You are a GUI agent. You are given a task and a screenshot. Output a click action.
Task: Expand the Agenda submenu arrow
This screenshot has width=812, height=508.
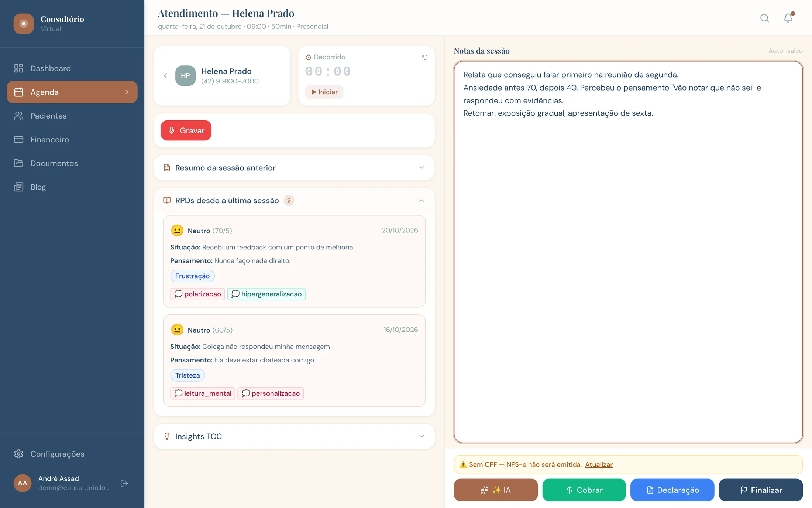click(x=127, y=92)
